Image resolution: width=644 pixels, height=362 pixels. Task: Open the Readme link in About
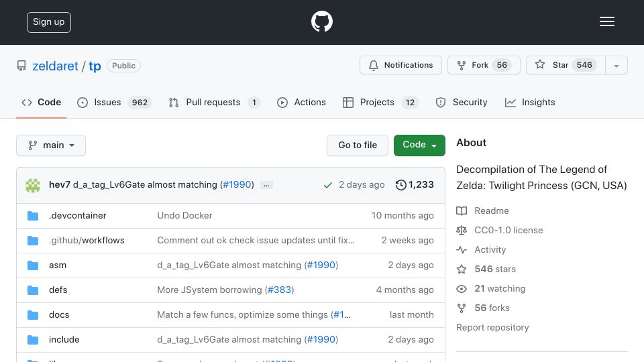(x=482, y=211)
